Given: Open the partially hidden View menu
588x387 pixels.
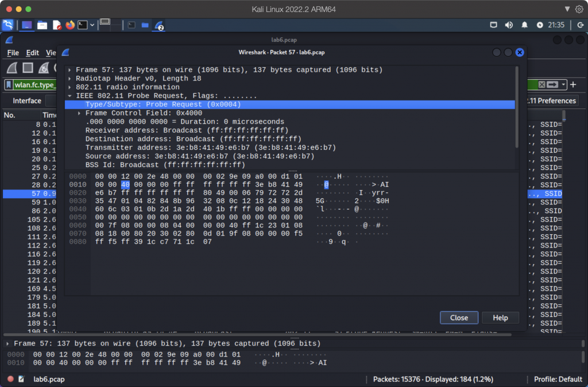Looking at the screenshot, I should [x=51, y=53].
